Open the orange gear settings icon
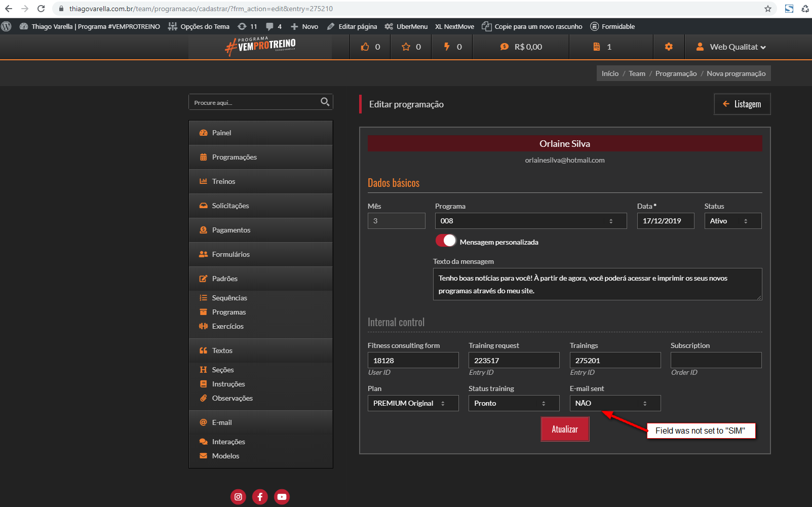The image size is (812, 507). tap(669, 47)
